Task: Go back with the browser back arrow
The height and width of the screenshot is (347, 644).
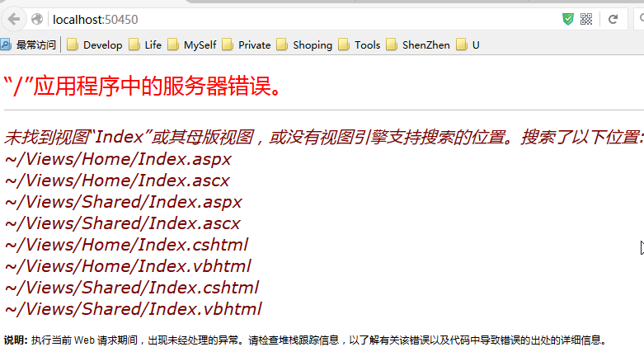Action: pyautogui.click(x=14, y=19)
